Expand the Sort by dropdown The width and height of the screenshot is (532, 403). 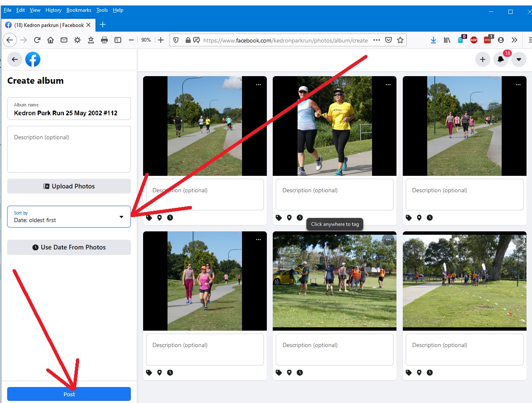69,217
